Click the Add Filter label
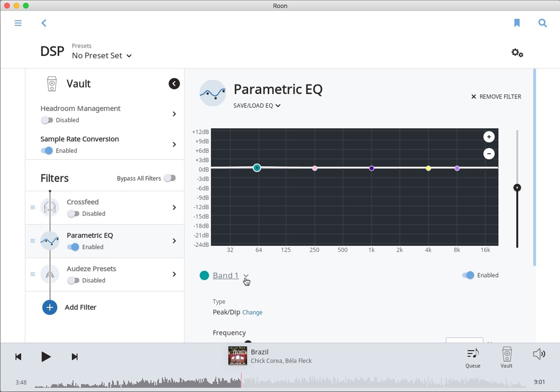 [x=81, y=307]
